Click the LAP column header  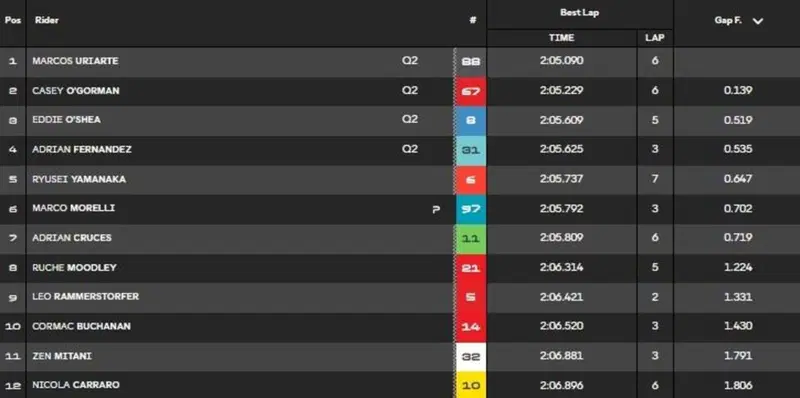pos(655,38)
